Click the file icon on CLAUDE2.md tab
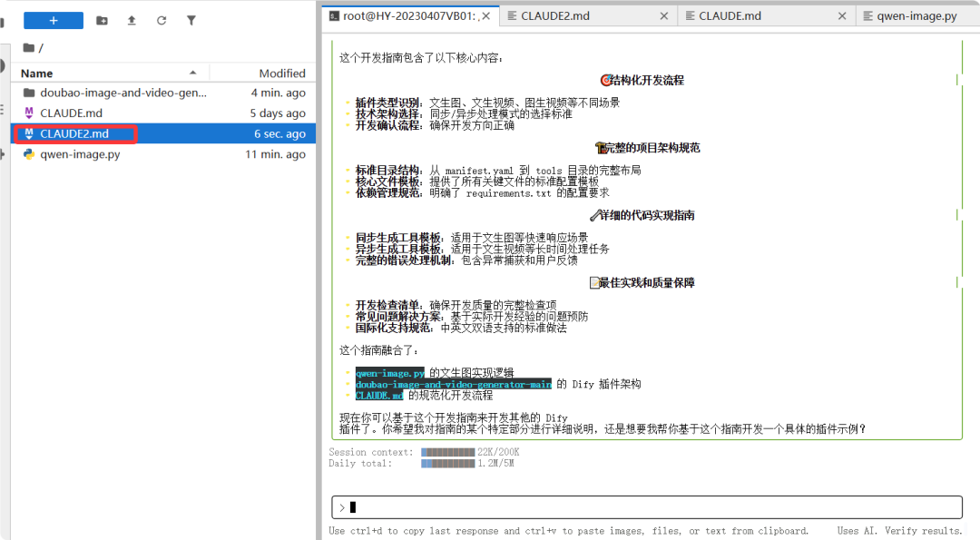 pyautogui.click(x=512, y=16)
